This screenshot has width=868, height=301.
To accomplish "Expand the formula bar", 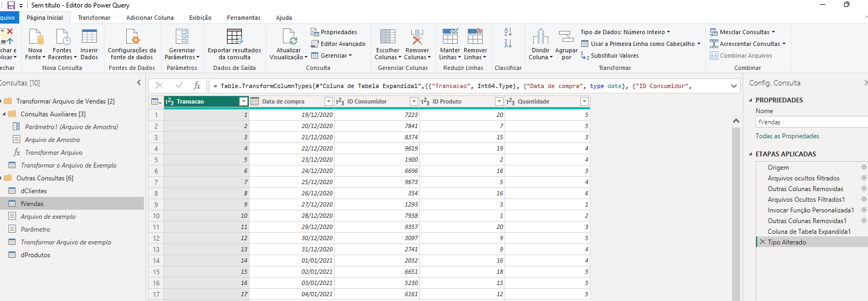I will point(734,86).
